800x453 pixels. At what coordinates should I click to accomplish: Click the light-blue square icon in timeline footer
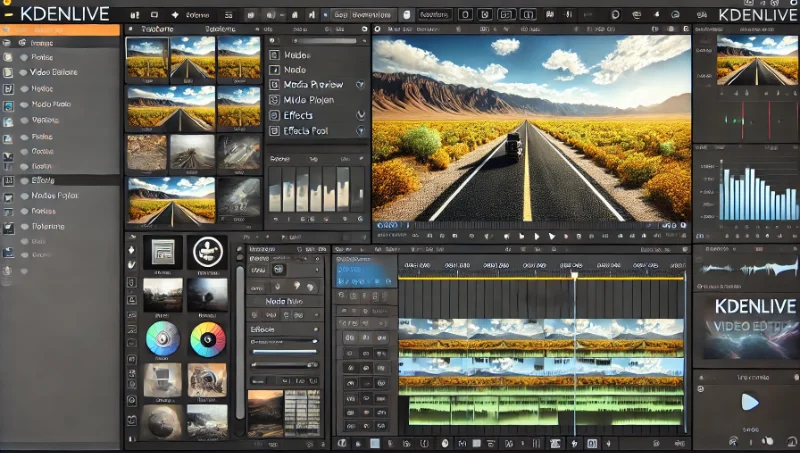click(x=375, y=443)
